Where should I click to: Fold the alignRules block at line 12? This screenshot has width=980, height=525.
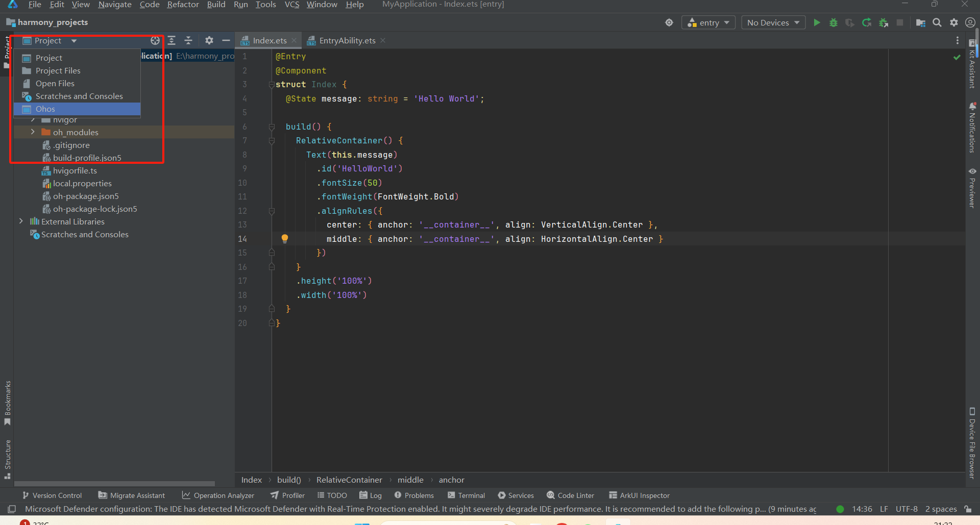(x=272, y=211)
